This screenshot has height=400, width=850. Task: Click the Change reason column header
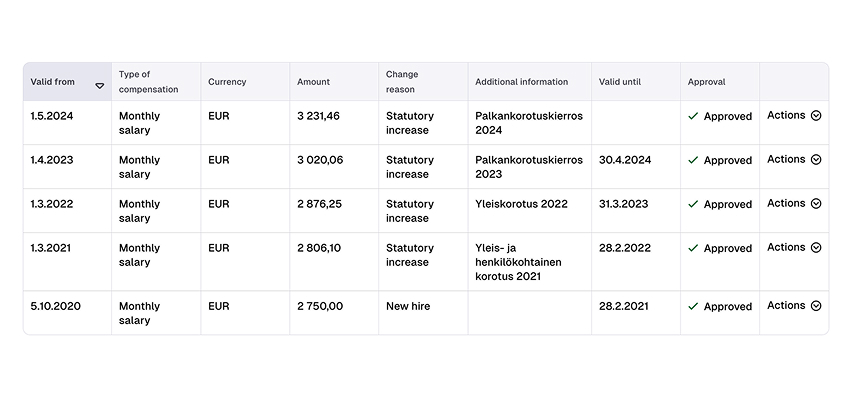[x=402, y=82]
